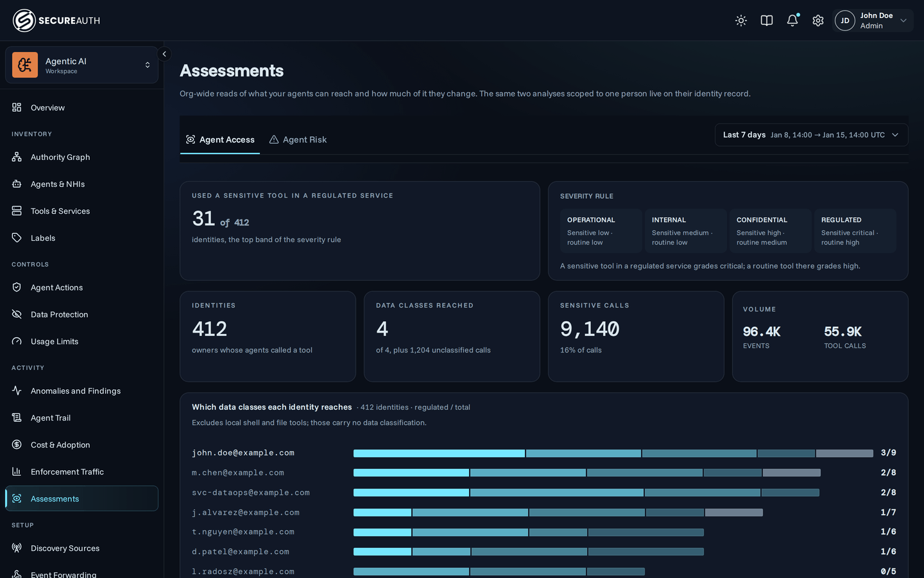Image resolution: width=924 pixels, height=578 pixels.
Task: Expand the John Doe account menu
Action: pos(873,21)
